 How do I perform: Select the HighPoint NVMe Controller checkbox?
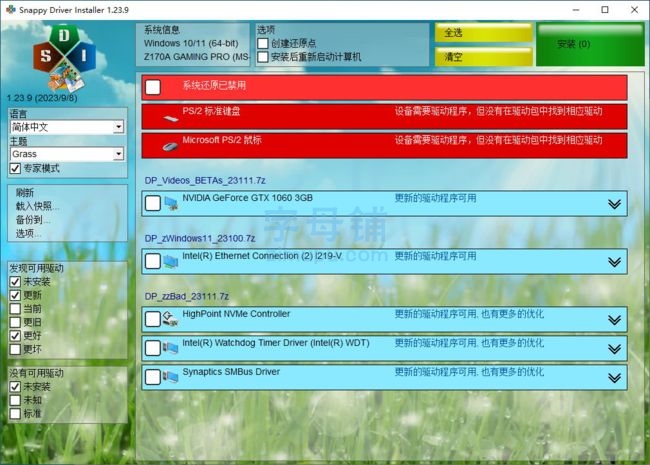pyautogui.click(x=153, y=319)
